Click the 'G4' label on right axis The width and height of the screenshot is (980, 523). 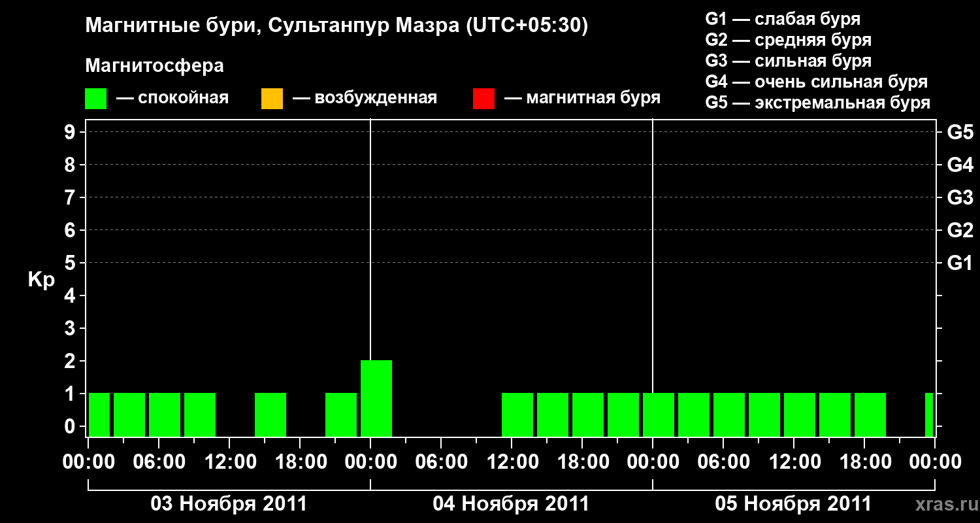[960, 165]
